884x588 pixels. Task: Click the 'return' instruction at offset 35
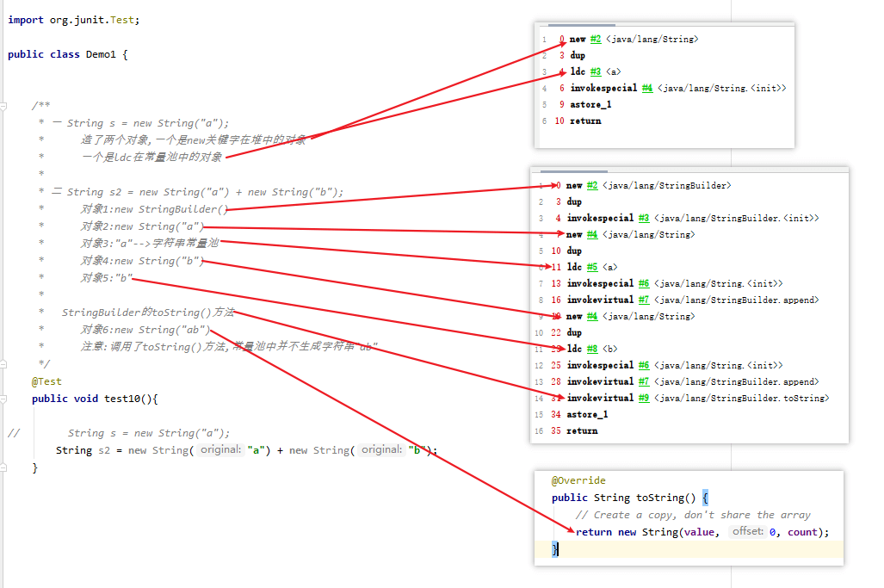[582, 430]
